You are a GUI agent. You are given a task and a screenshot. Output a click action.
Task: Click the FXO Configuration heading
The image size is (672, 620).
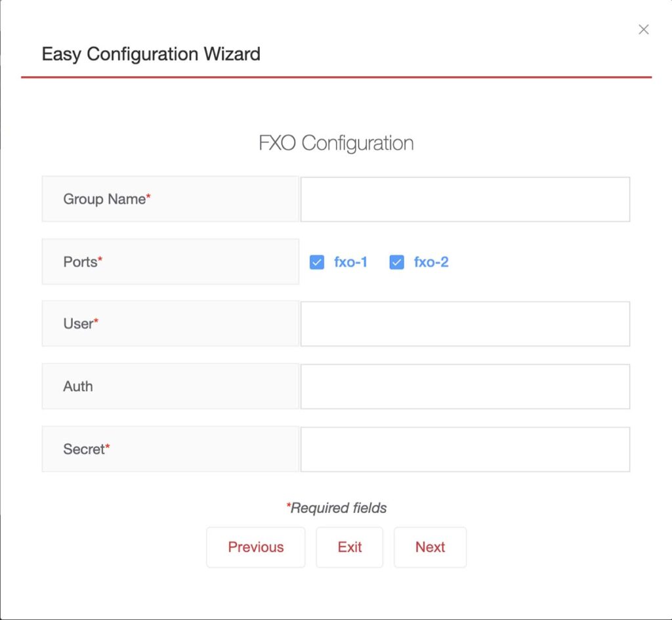337,143
